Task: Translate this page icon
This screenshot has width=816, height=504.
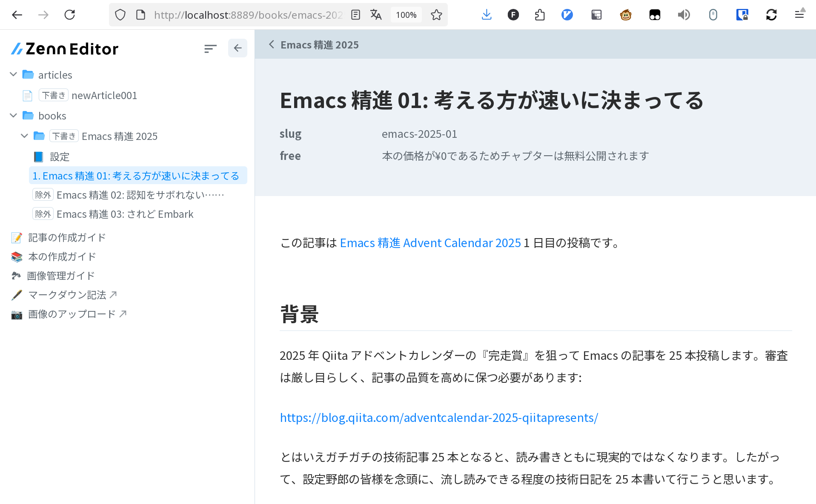Action: [x=376, y=15]
